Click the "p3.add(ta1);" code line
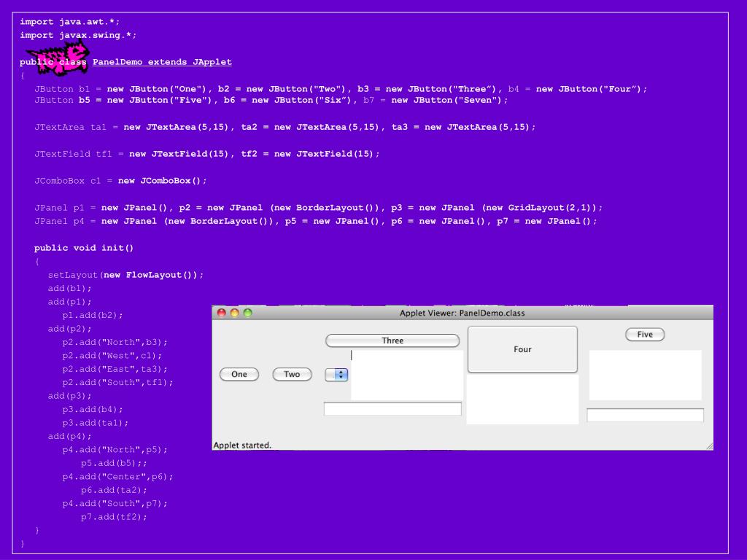Screen dimensions: 747x560 coord(96,422)
